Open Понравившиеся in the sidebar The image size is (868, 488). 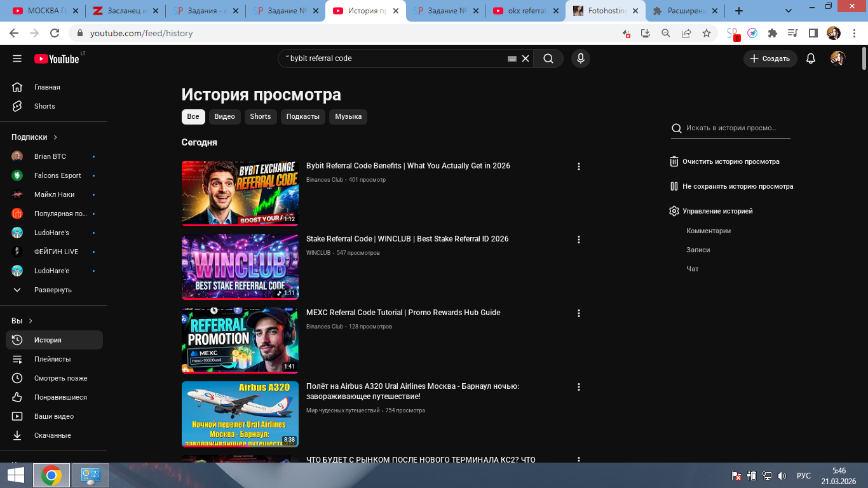point(53,397)
